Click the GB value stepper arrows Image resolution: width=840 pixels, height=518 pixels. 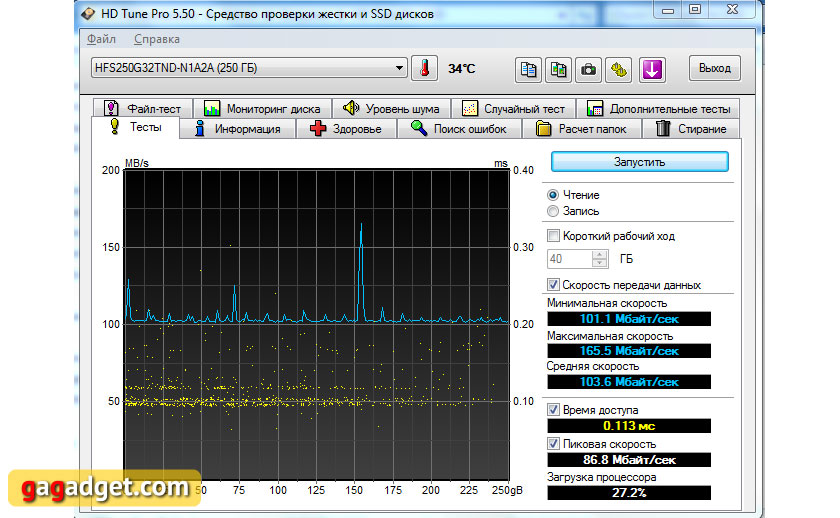coord(599,259)
